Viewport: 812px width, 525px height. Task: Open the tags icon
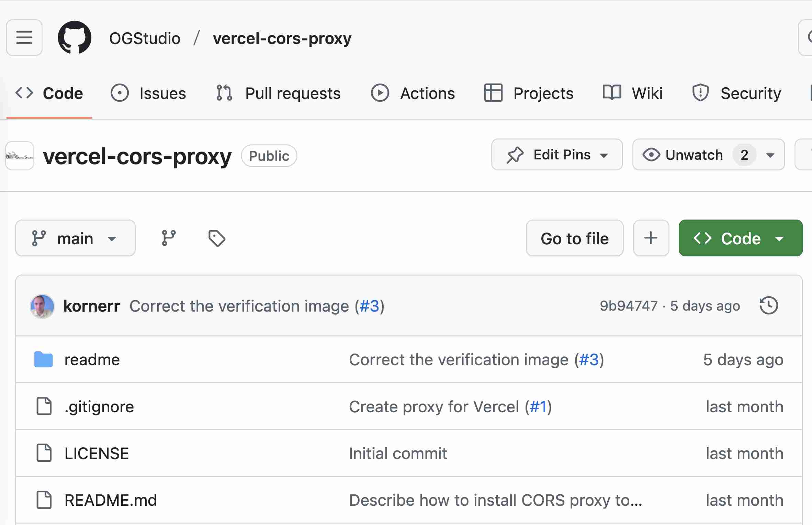click(x=217, y=238)
